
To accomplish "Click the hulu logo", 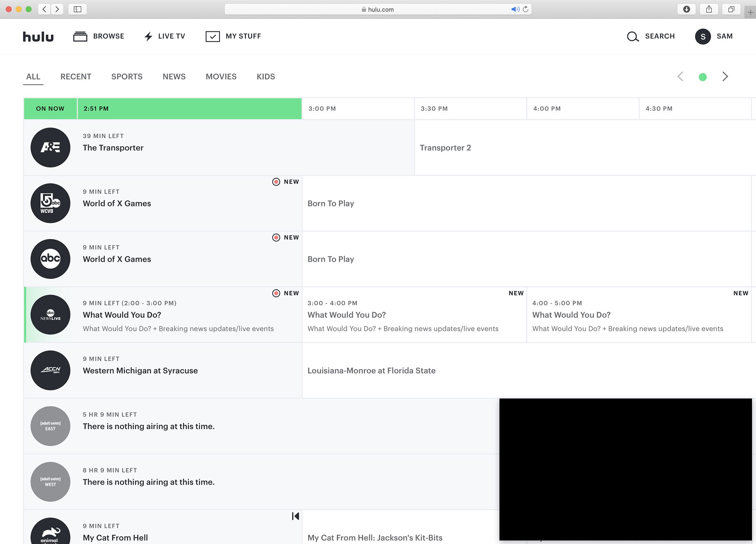I will 38,36.
